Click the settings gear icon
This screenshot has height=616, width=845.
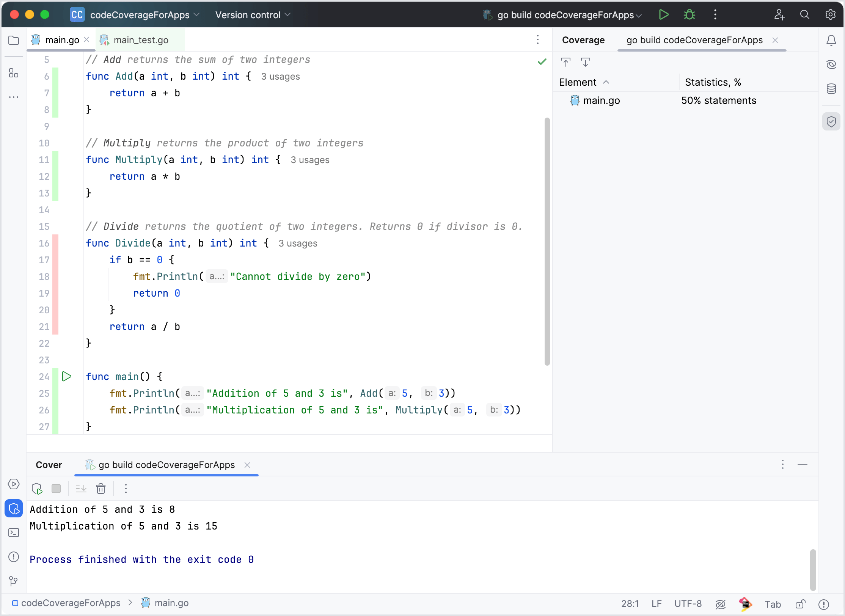[x=831, y=14]
